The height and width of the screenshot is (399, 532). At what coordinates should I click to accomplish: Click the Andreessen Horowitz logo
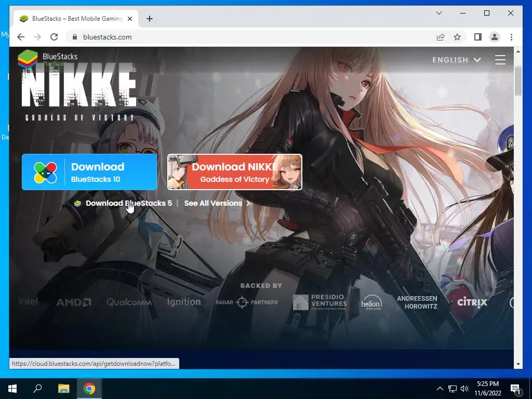(x=417, y=302)
